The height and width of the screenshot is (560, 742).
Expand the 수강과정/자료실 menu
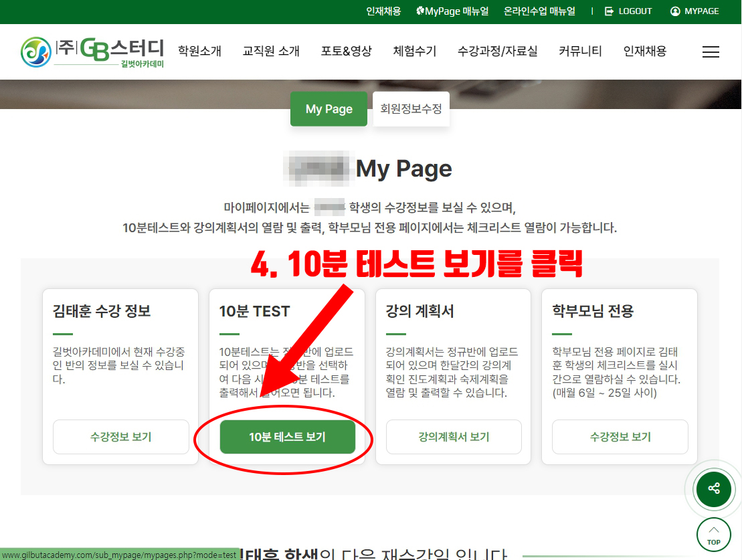497,52
